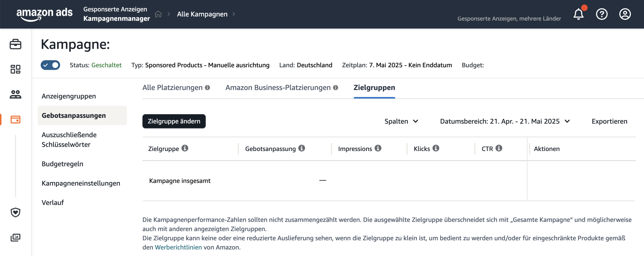The height and width of the screenshot is (256, 644).
Task: Click the Klicks column header text
Action: click(422, 149)
